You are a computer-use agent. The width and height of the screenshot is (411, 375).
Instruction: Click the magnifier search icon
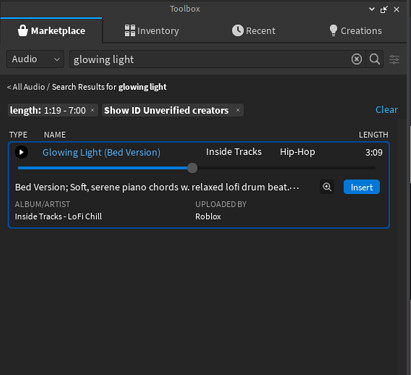[375, 59]
